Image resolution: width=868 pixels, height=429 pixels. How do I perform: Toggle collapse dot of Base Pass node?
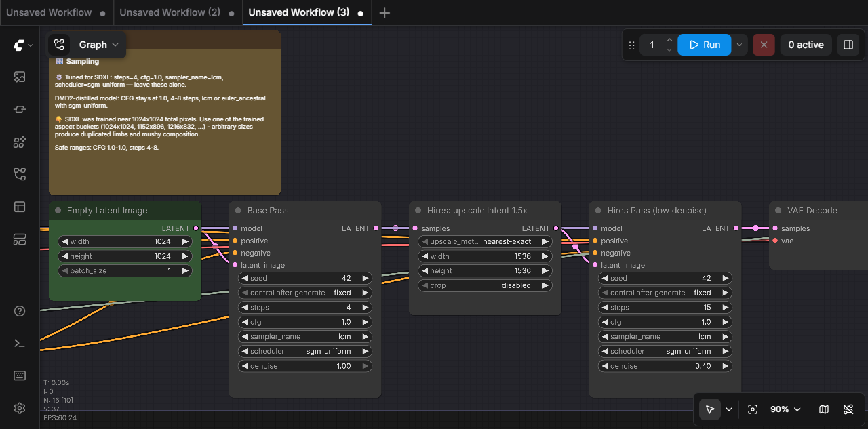click(x=239, y=211)
